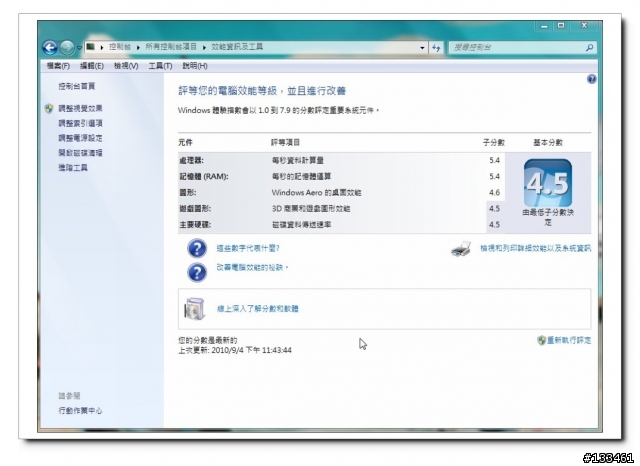Click question icon beside 這些數字代表什麼
The height and width of the screenshot is (466, 640).
click(197, 248)
